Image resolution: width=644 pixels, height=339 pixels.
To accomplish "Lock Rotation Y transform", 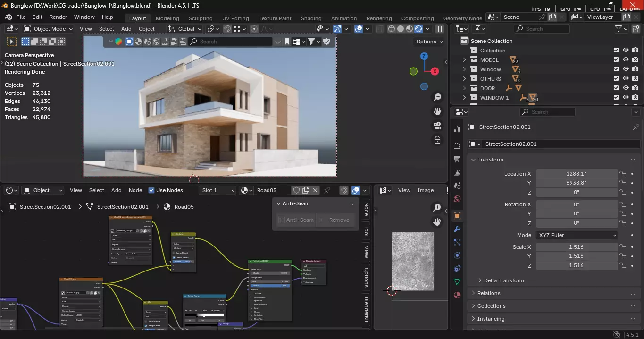I will 623,214.
